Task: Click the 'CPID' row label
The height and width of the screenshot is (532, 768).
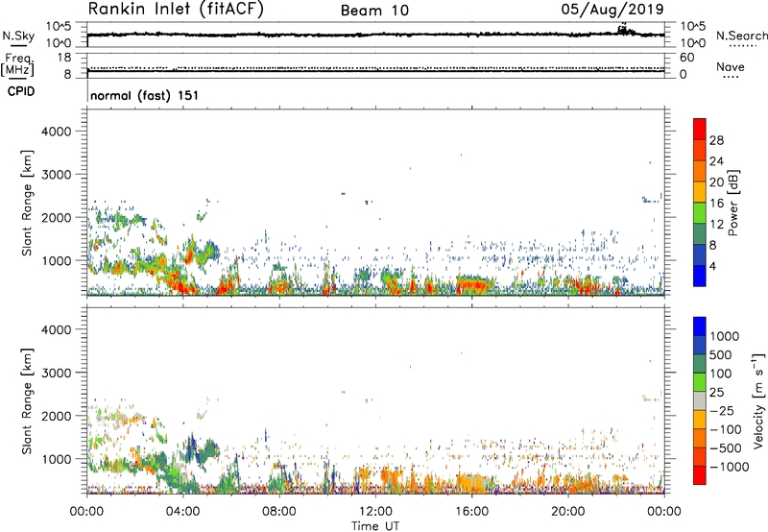Action: [x=20, y=91]
